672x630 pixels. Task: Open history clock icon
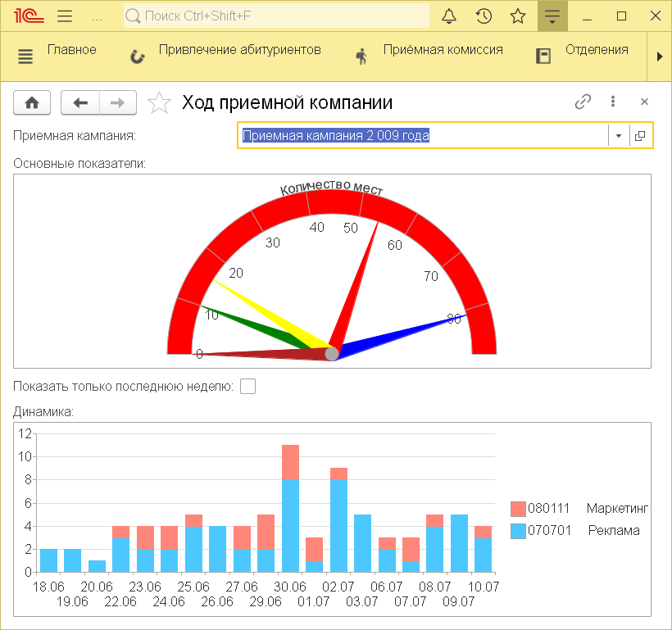pyautogui.click(x=484, y=16)
